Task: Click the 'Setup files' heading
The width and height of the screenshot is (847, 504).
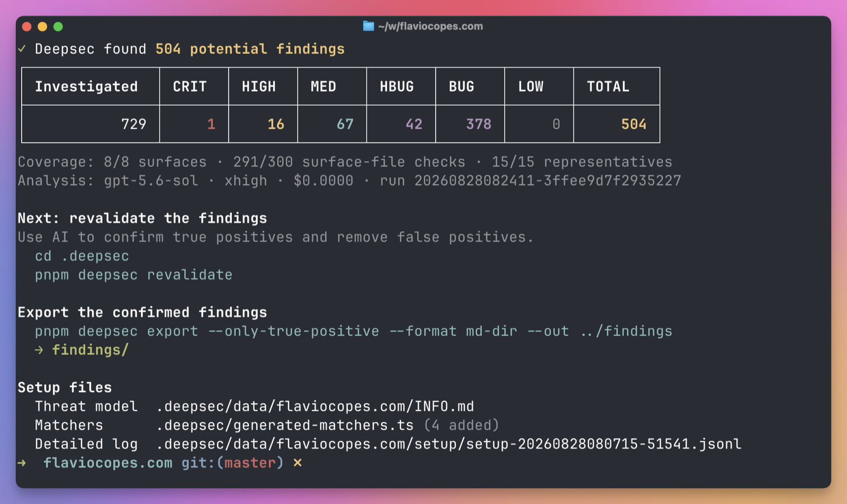Action: point(65,388)
